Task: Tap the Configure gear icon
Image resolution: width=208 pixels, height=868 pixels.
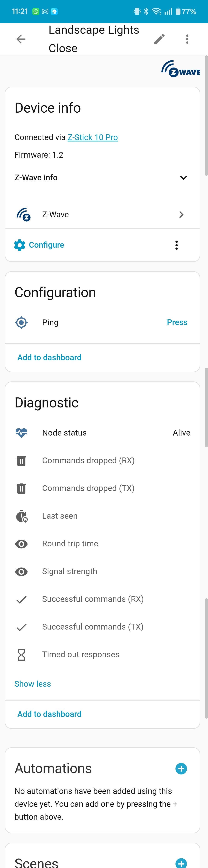Action: point(20,245)
